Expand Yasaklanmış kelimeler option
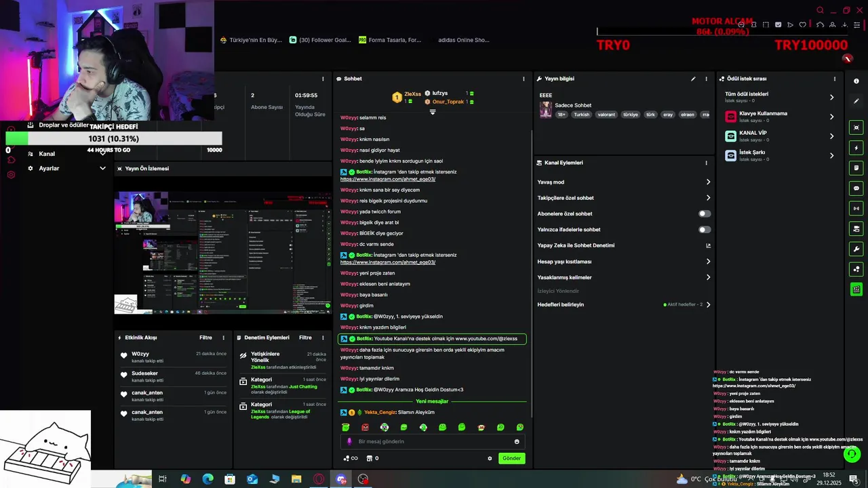The height and width of the screenshot is (488, 868). point(708,277)
